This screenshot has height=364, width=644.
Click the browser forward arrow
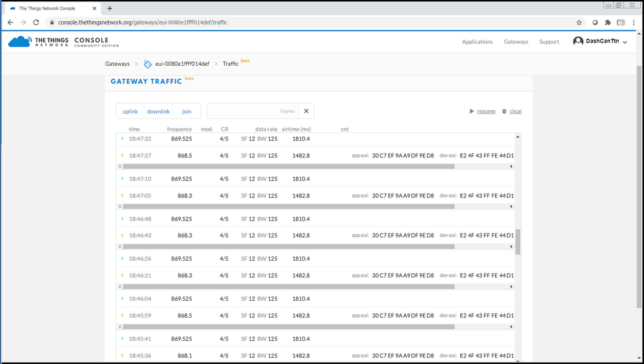click(23, 22)
